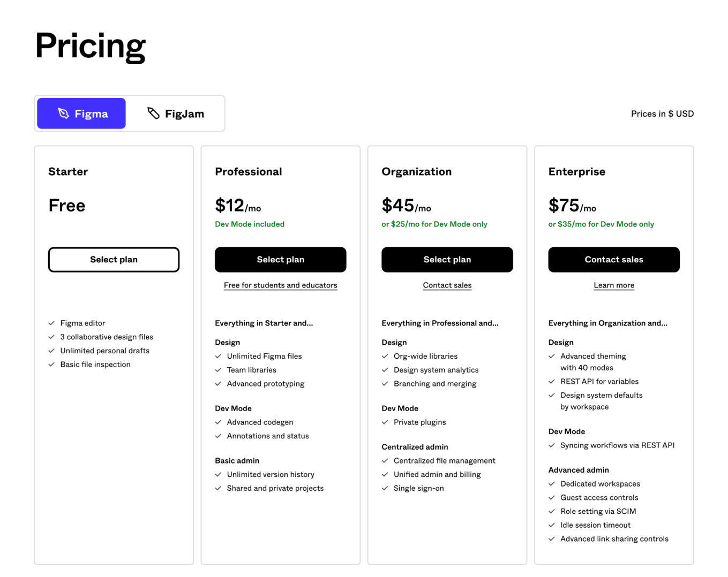This screenshot has width=728, height=577.
Task: Click the Private plugins feature item
Action: click(x=414, y=422)
